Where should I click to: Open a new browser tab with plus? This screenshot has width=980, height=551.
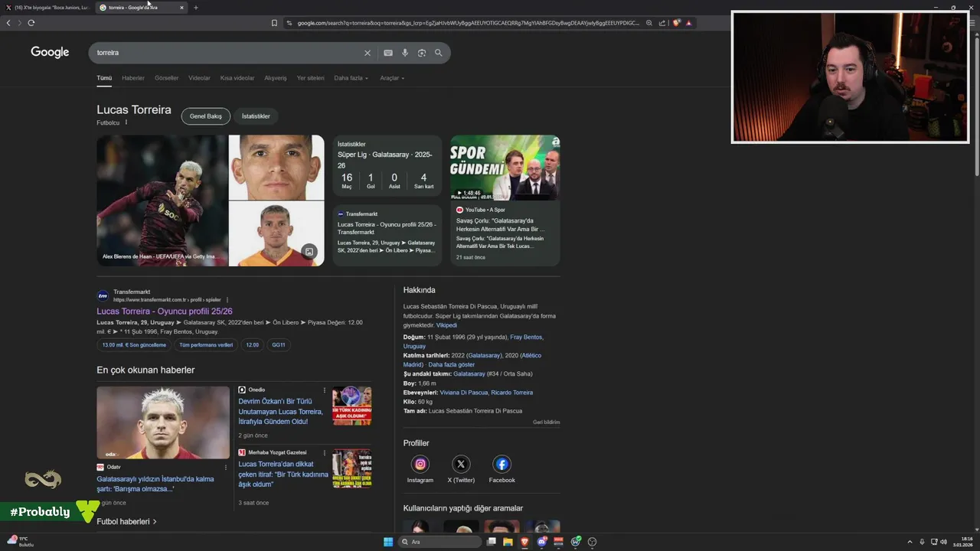pos(195,8)
